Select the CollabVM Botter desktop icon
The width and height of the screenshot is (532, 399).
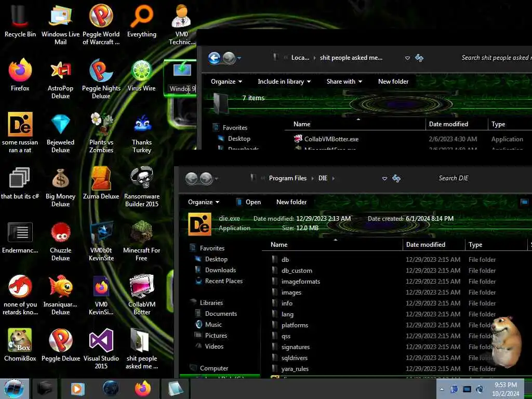142,295
